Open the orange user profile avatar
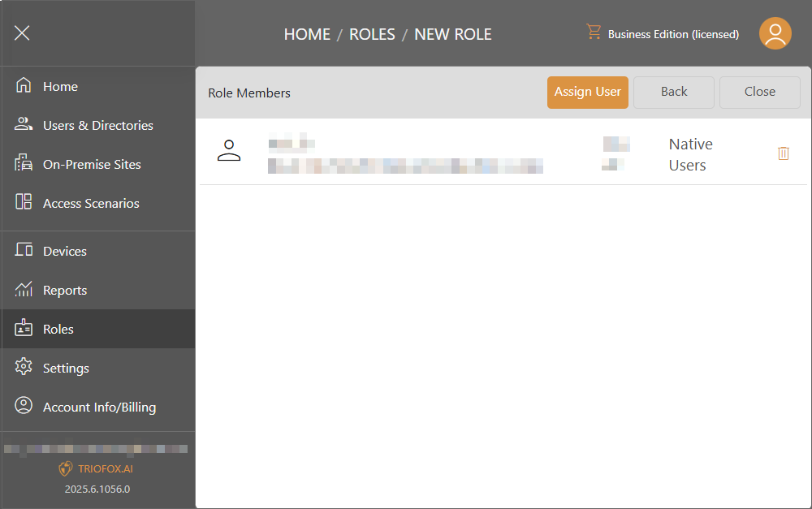This screenshot has height=509, width=812. click(775, 33)
